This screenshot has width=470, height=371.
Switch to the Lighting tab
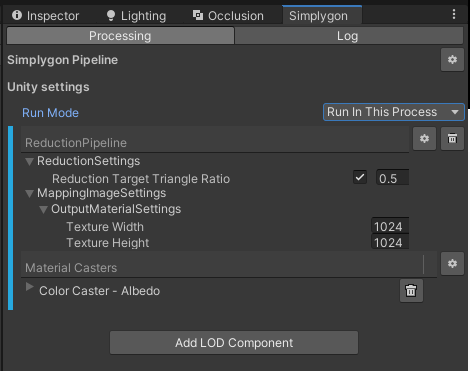[136, 16]
